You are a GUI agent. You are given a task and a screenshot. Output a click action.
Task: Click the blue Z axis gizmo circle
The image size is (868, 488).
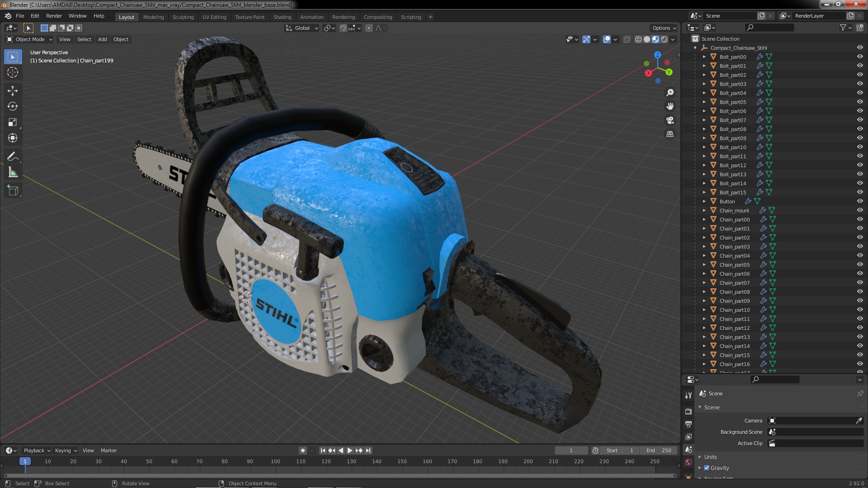pos(657,55)
